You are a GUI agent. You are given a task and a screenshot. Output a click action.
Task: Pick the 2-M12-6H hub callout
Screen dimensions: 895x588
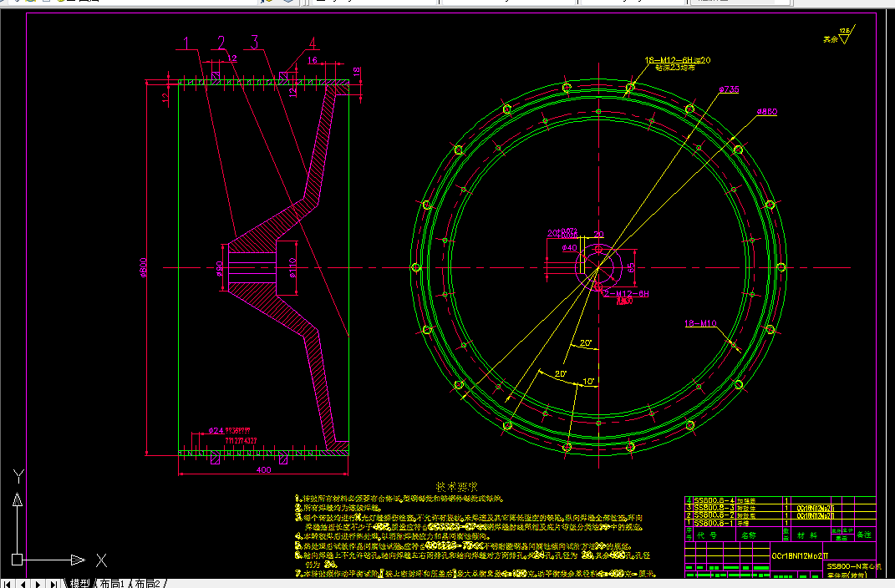coord(626,294)
